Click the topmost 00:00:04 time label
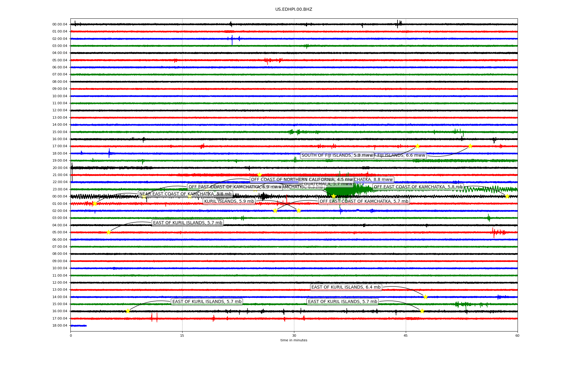This screenshot has width=588, height=368. [x=60, y=25]
